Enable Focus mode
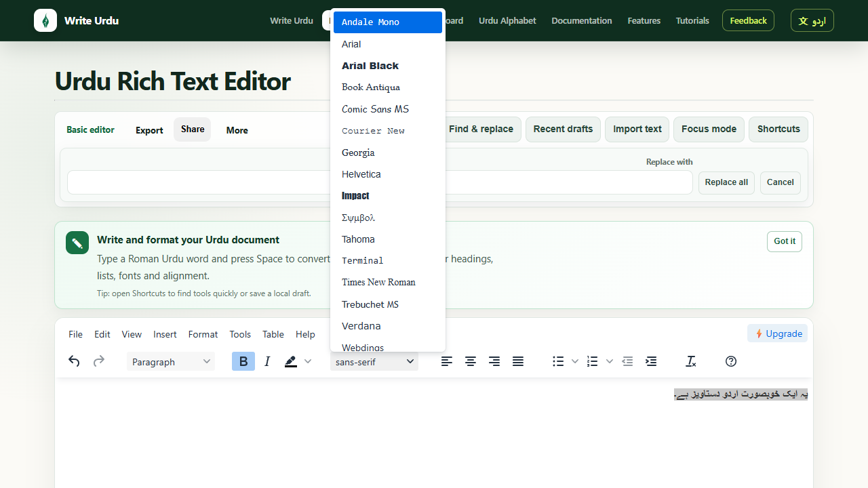The width and height of the screenshot is (868, 488). [709, 129]
